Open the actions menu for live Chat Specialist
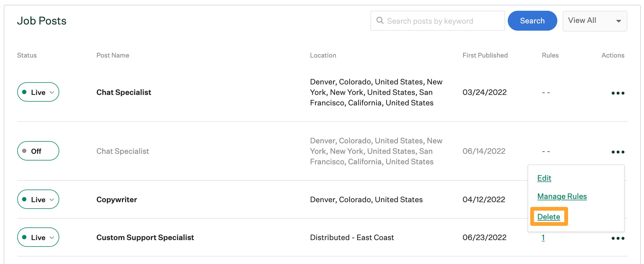 [x=618, y=93]
